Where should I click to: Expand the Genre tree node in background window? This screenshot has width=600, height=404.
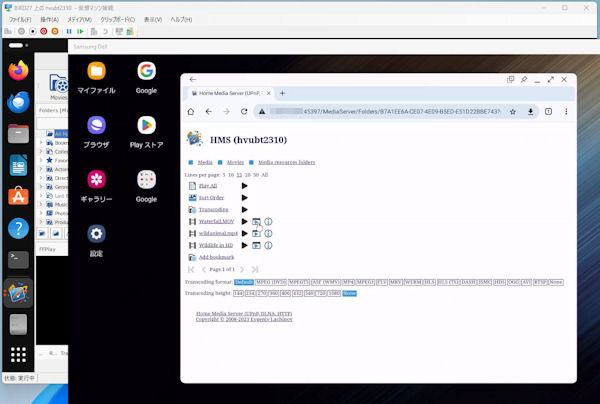41,187
